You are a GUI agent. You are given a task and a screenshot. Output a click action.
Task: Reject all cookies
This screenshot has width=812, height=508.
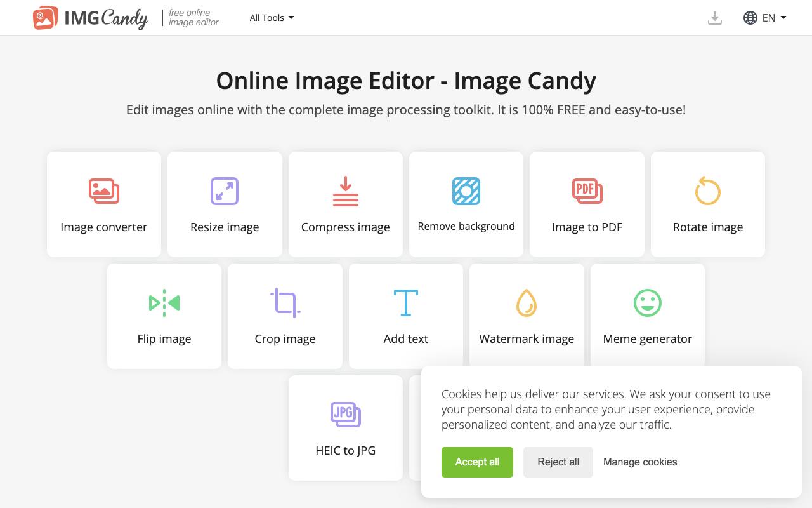click(x=558, y=462)
